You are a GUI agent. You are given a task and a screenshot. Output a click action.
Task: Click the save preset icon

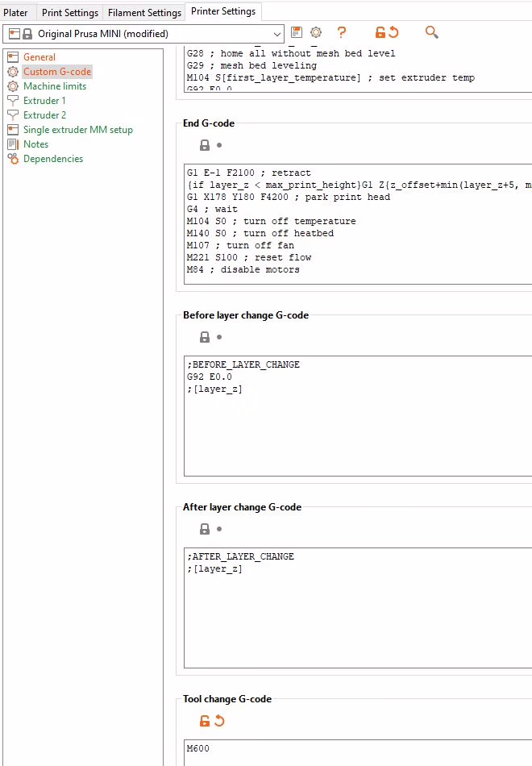(297, 32)
